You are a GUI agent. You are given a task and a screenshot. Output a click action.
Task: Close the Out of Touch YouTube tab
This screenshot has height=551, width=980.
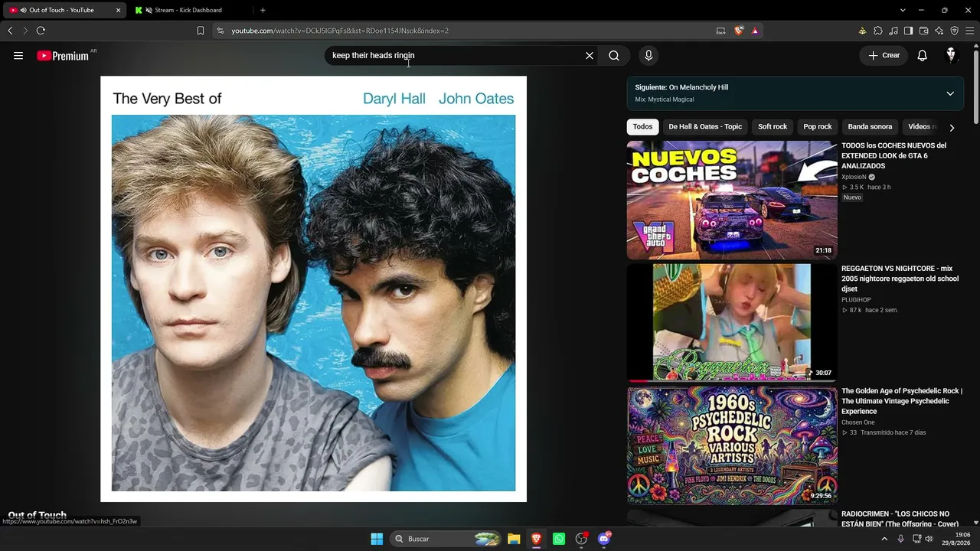118,10
